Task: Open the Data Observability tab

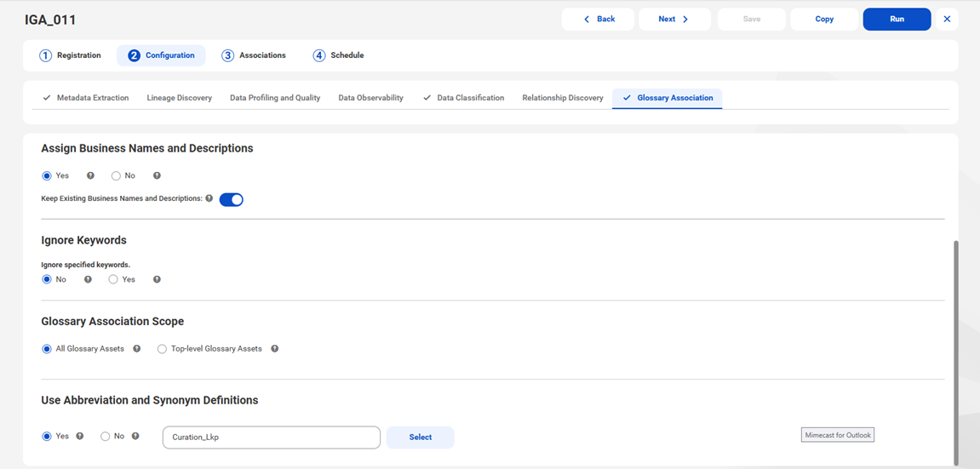Action: (x=370, y=98)
